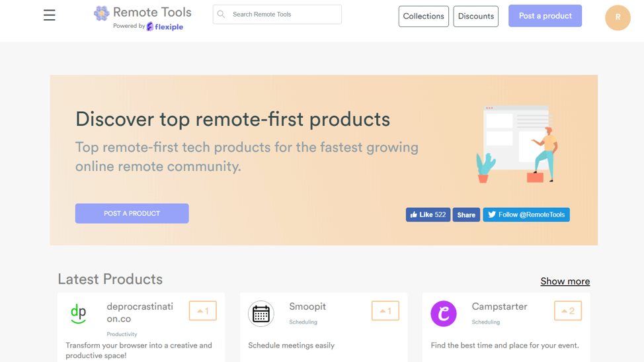The width and height of the screenshot is (644, 362).
Task: Open the Smoopit product title
Action: tap(307, 306)
